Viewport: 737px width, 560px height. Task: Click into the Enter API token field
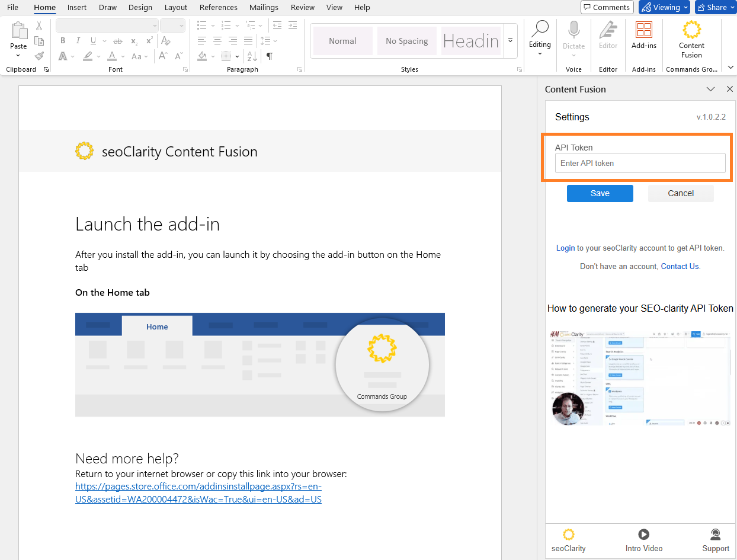coord(640,163)
